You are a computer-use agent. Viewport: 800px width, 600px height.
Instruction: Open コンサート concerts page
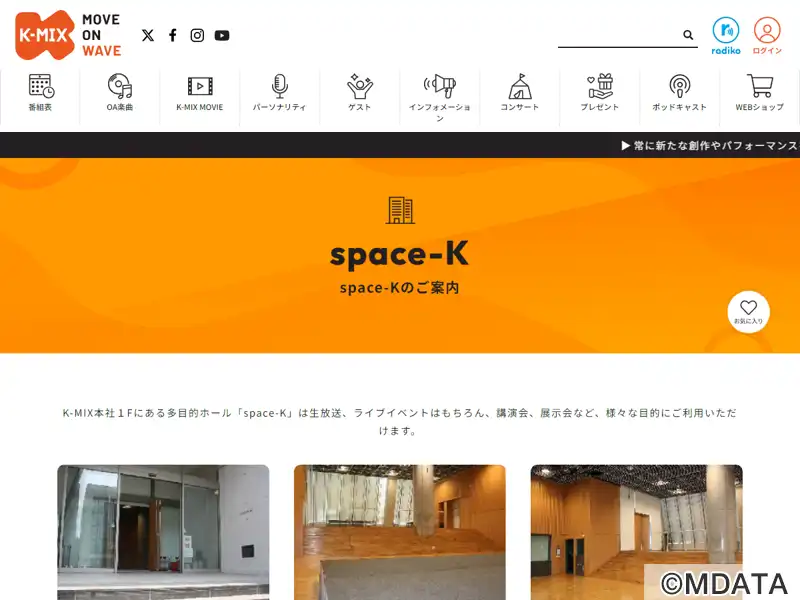coord(519,93)
